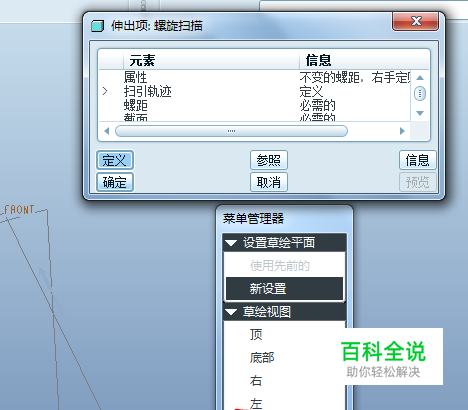This screenshot has width=468, height=410.
Task: Click the 元素 column header
Action: tap(211, 60)
